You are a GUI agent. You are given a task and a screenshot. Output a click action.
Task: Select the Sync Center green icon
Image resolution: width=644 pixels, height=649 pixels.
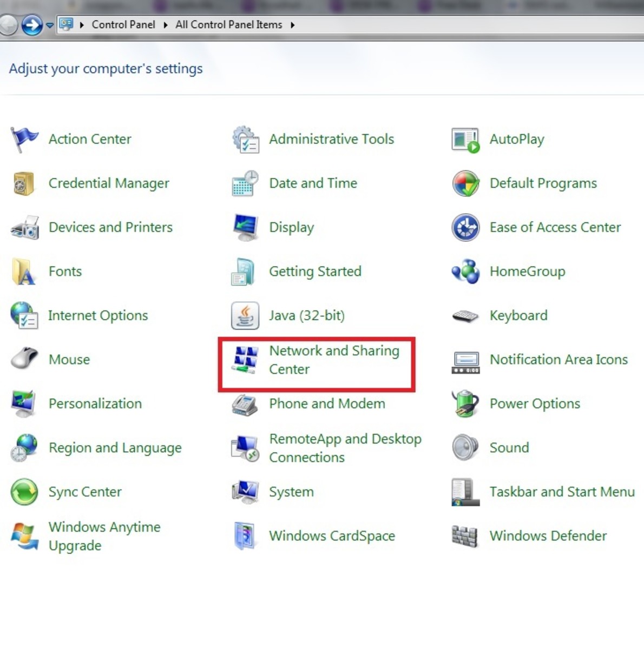pos(24,492)
